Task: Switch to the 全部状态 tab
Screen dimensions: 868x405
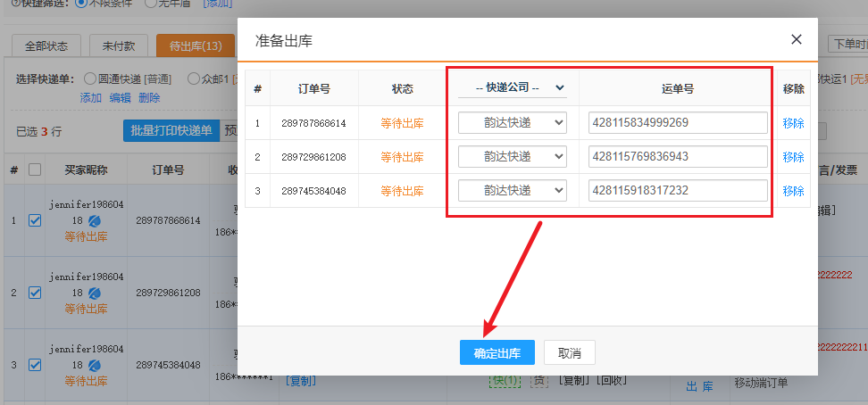Action: coord(46,45)
